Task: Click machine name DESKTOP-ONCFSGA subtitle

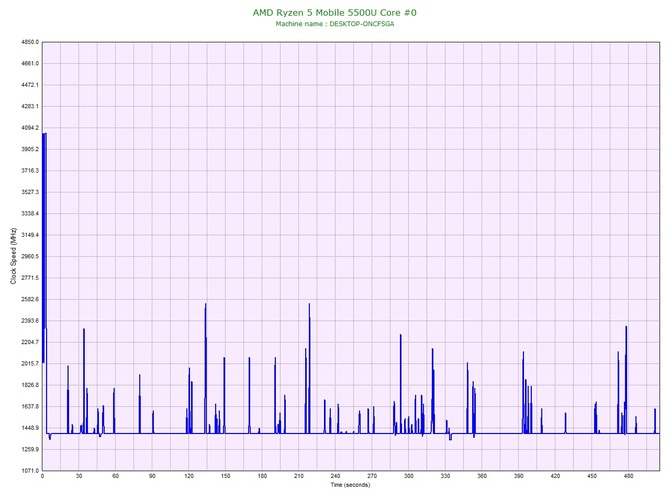Action: coord(335,24)
